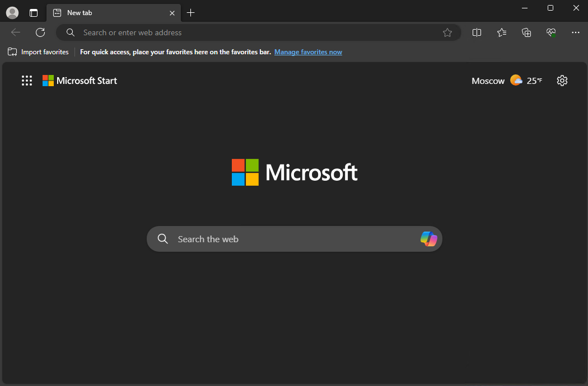Image resolution: width=588 pixels, height=386 pixels.
Task: Open Settings and more ellipsis menu
Action: pyautogui.click(x=576, y=32)
